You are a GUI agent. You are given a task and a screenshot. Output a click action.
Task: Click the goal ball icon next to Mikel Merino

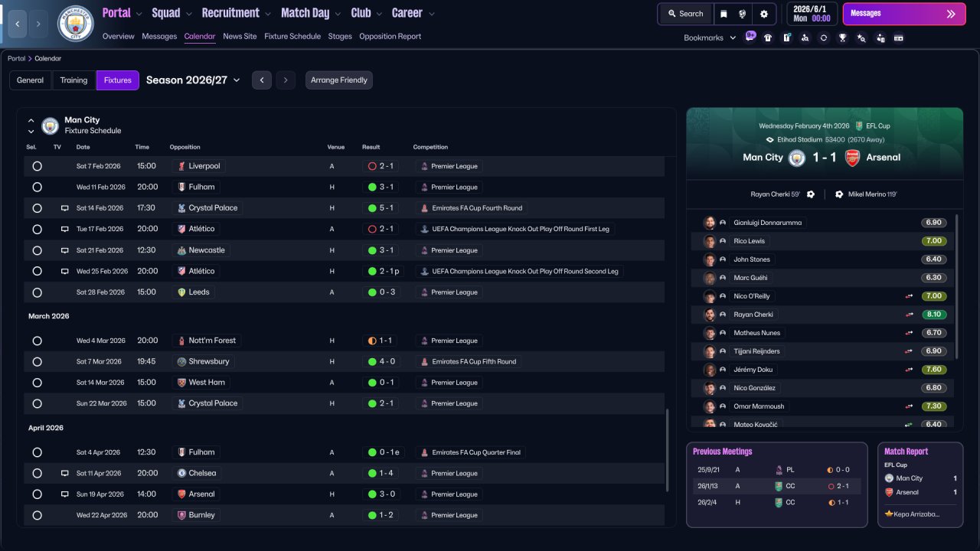839,194
